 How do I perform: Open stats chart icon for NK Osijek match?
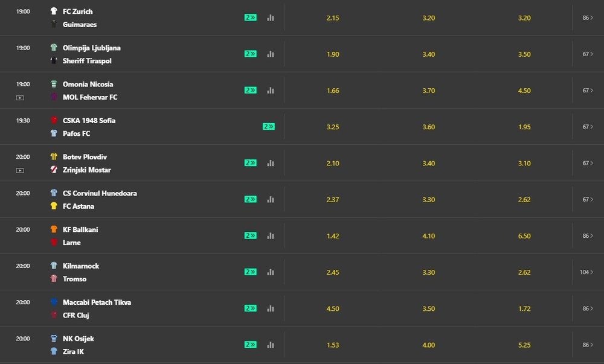(x=270, y=345)
